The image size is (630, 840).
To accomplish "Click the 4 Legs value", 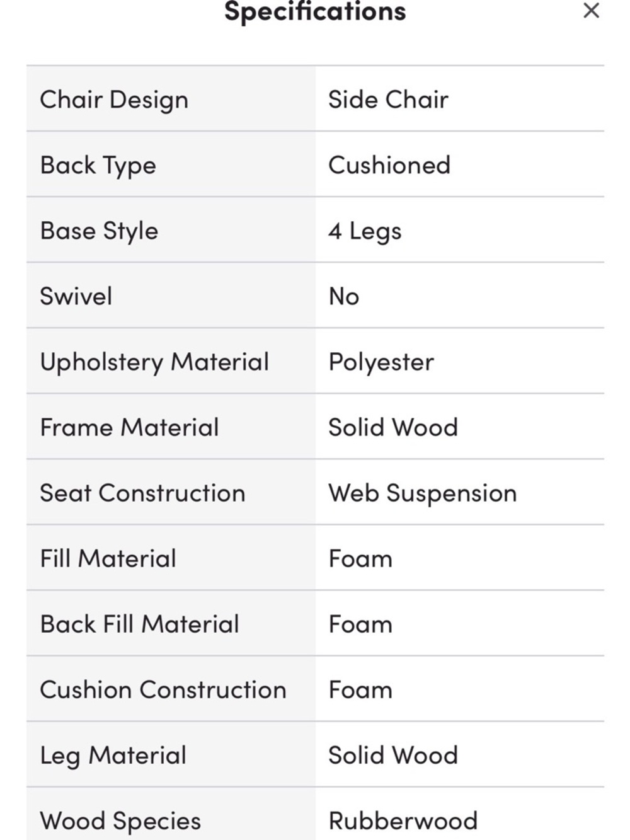I will [x=365, y=231].
